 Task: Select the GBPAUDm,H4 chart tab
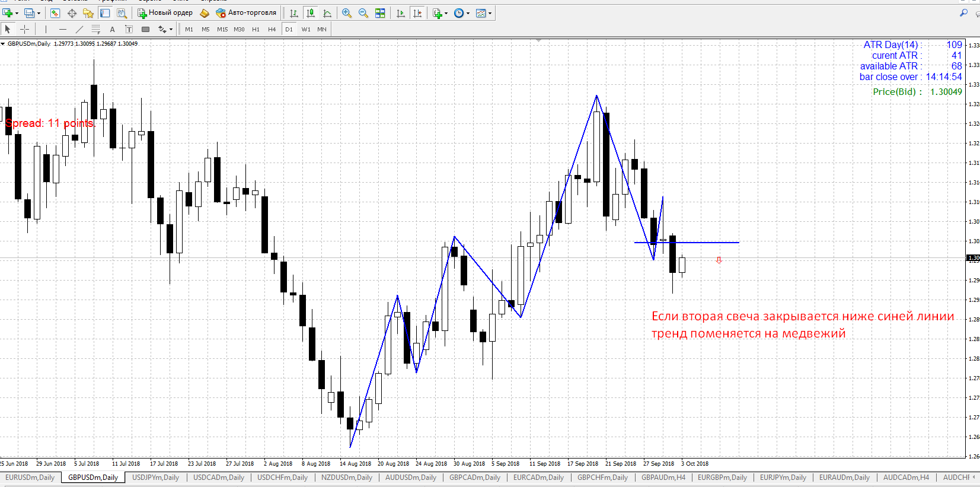coord(663,478)
